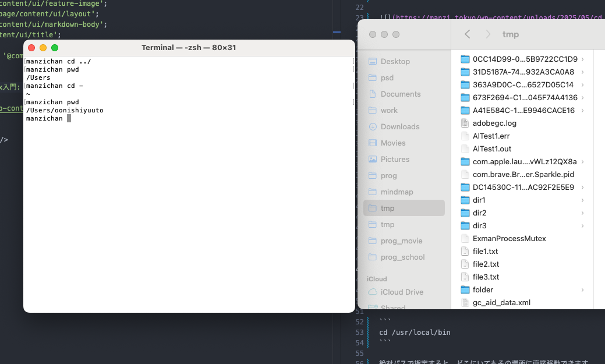Click the Desktop icon in Finder sidebar
The image size is (605, 364).
click(372, 61)
